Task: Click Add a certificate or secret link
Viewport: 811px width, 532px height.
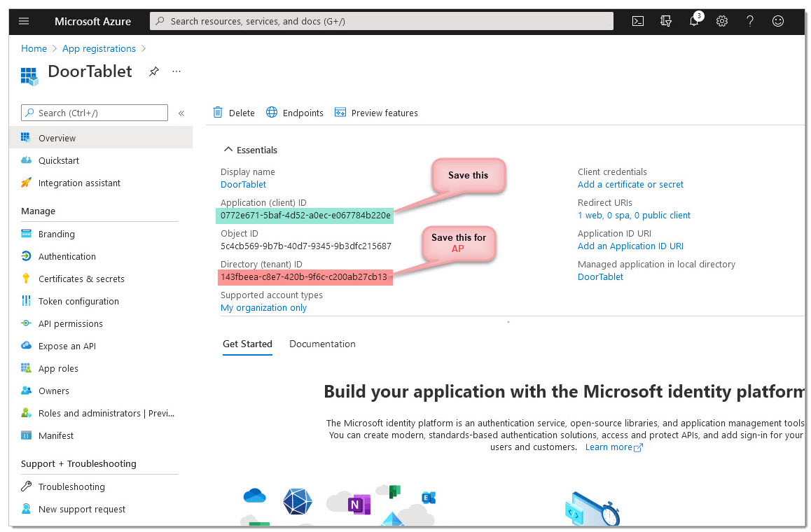Action: point(630,185)
